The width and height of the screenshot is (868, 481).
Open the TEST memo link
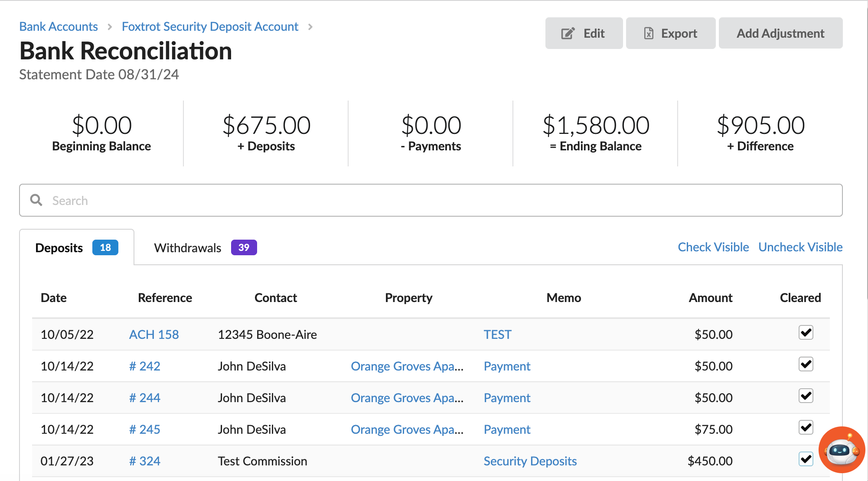point(498,335)
